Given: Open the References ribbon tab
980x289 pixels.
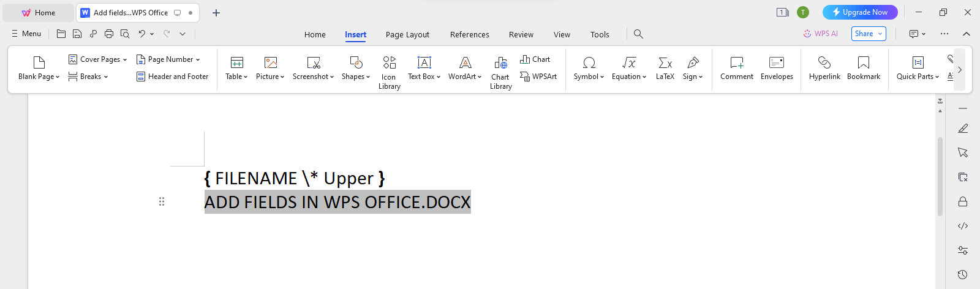Looking at the screenshot, I should 470,34.
